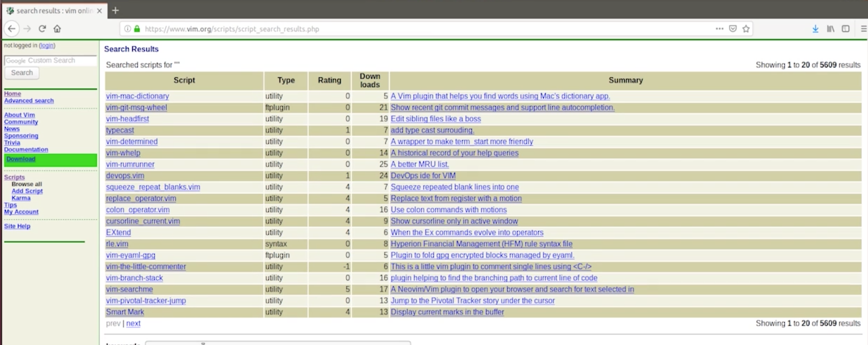Open the page actions three-dots menu
Image resolution: width=868 pixels, height=345 pixels.
[719, 29]
